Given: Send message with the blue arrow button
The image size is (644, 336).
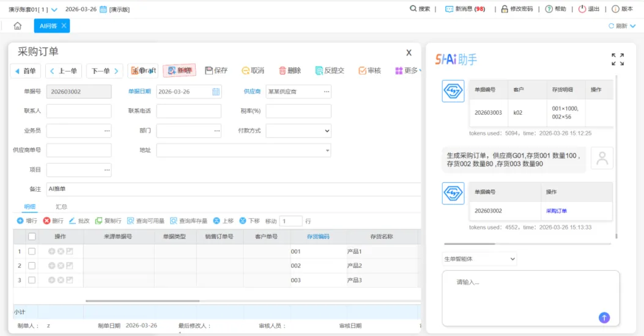Looking at the screenshot, I should pyautogui.click(x=604, y=318).
